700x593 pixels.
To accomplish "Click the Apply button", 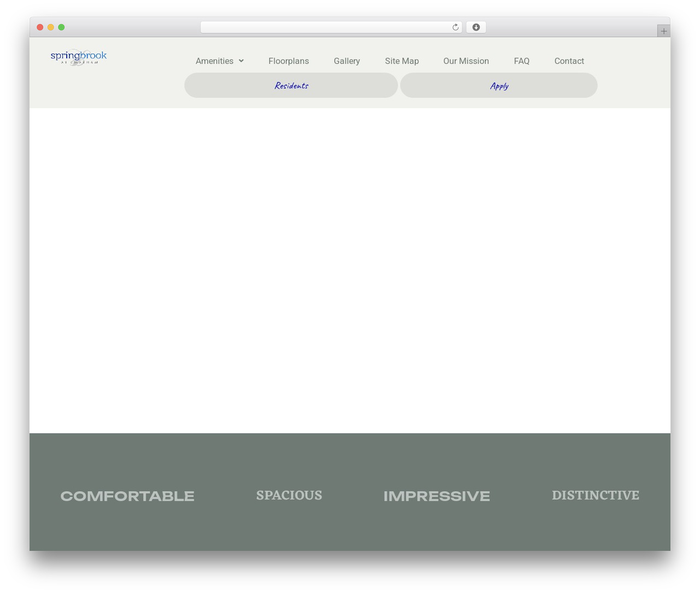I will click(x=499, y=85).
